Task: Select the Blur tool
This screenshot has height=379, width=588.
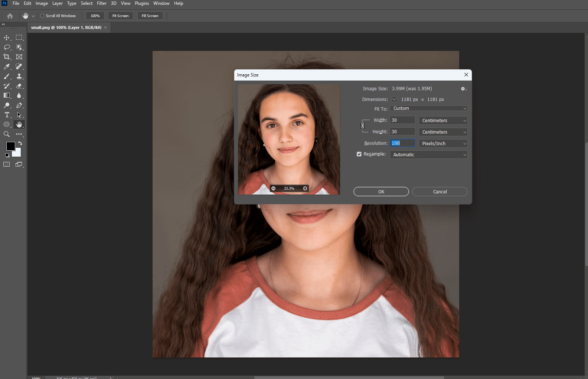Action: (x=19, y=96)
